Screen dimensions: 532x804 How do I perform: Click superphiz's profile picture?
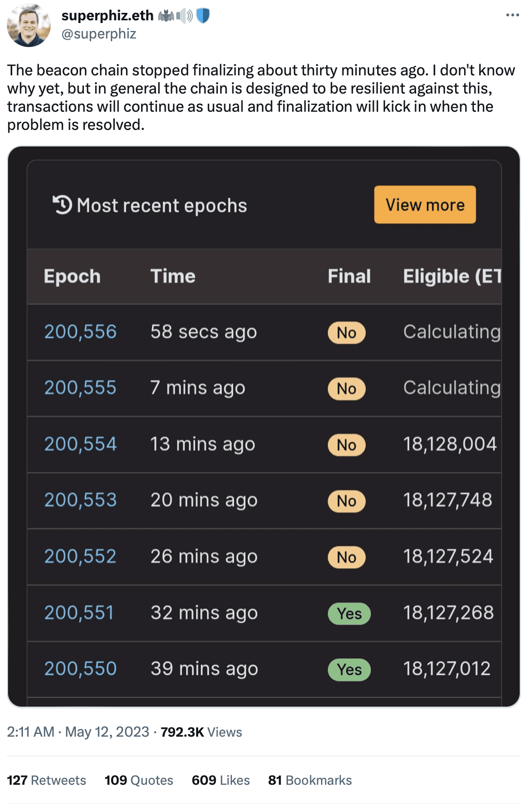[x=29, y=26]
